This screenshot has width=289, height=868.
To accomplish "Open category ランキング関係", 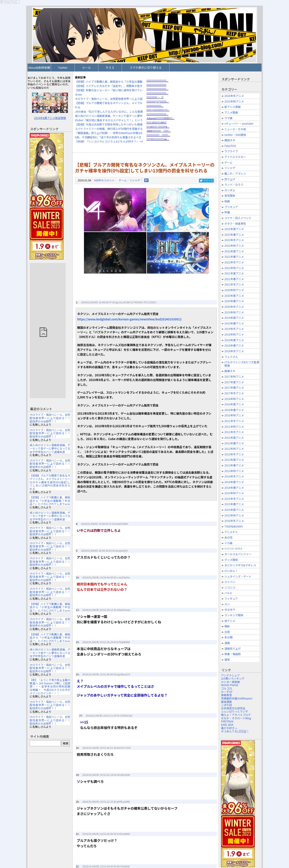I will (234, 615).
